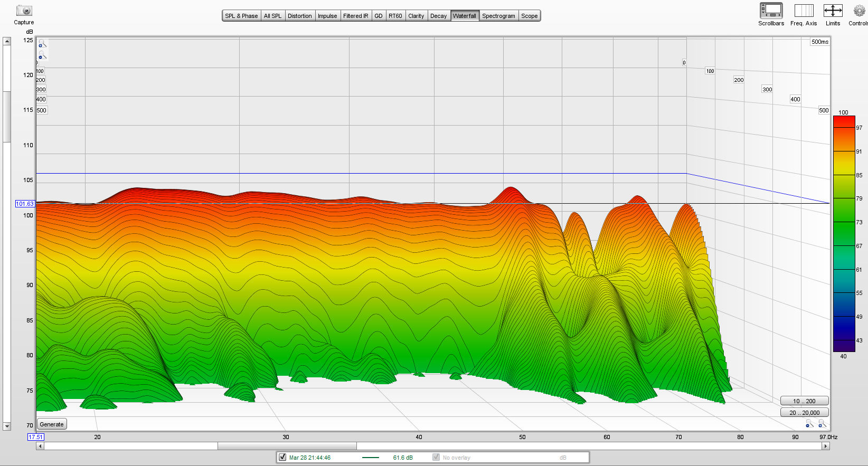
Task: Select the GD tab
Action: [x=379, y=16]
